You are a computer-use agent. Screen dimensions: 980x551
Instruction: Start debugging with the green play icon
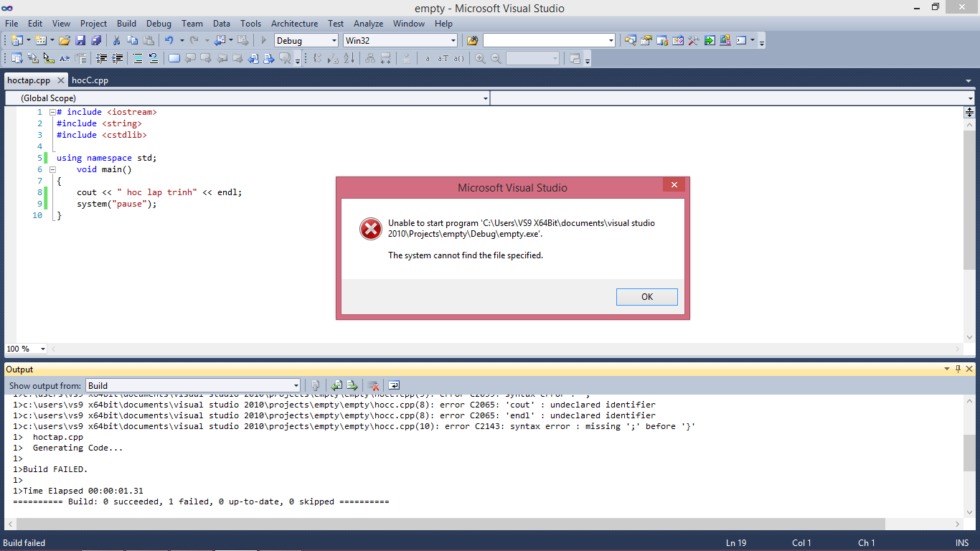point(264,40)
